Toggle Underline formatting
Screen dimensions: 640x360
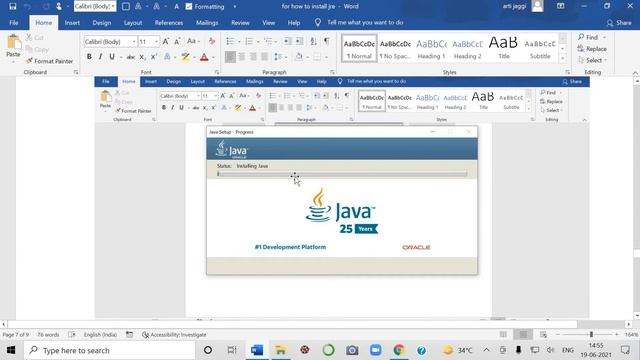pos(111,57)
